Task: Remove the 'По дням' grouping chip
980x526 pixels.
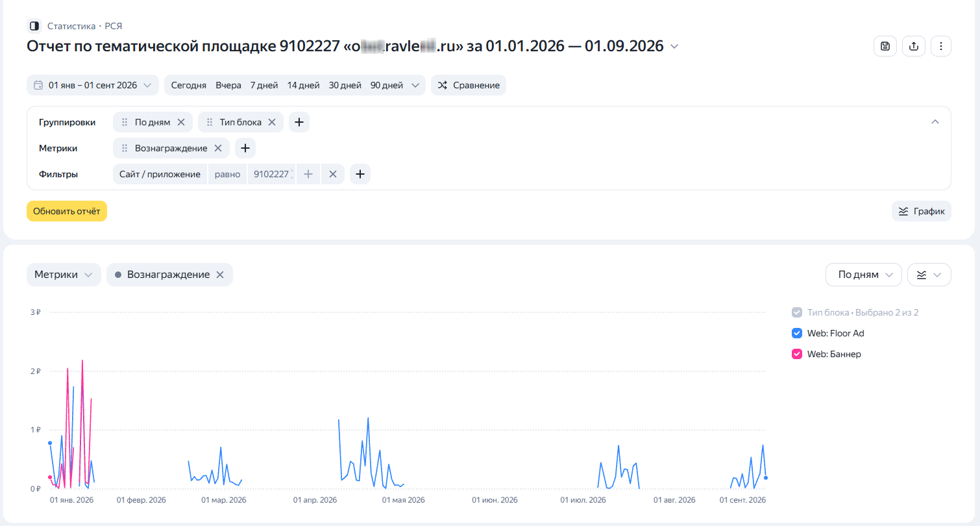Action: click(x=181, y=122)
